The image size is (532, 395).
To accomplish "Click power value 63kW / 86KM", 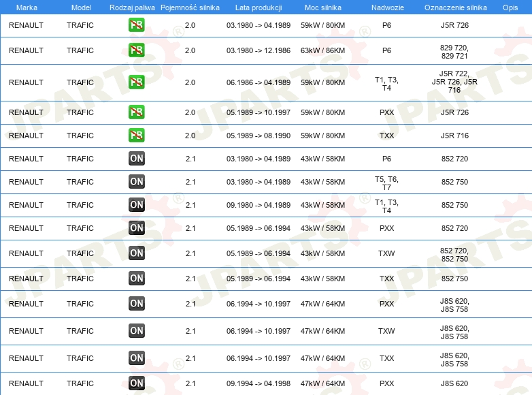I will coord(322,50).
